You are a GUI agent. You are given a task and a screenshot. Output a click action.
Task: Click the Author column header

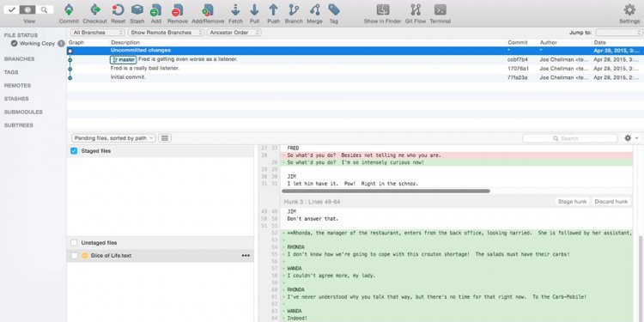pos(549,42)
